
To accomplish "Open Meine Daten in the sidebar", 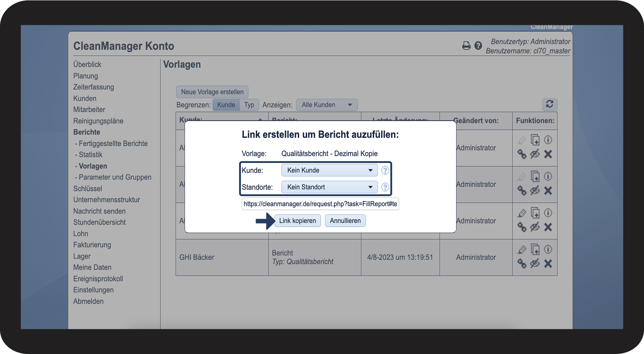I will pyautogui.click(x=93, y=267).
